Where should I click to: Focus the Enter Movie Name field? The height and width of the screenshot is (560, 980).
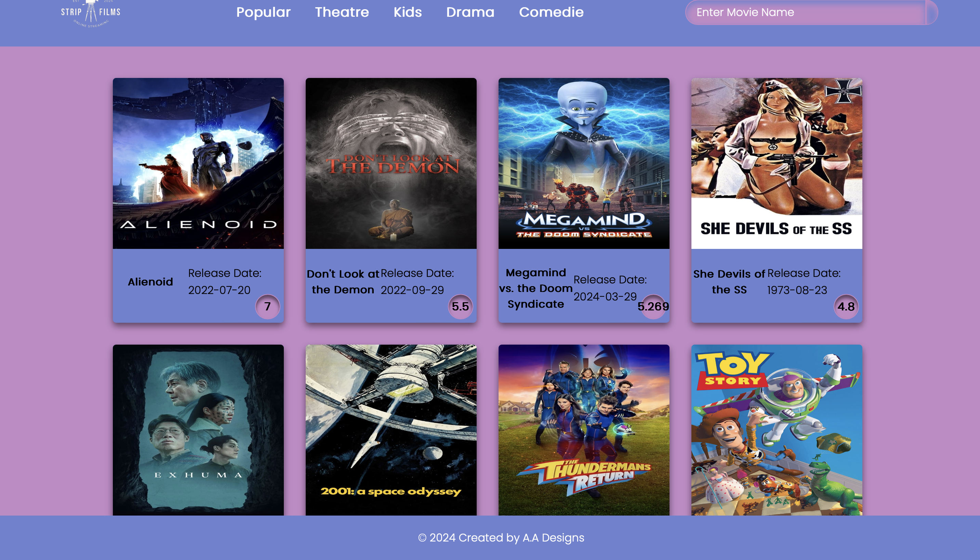click(x=804, y=12)
